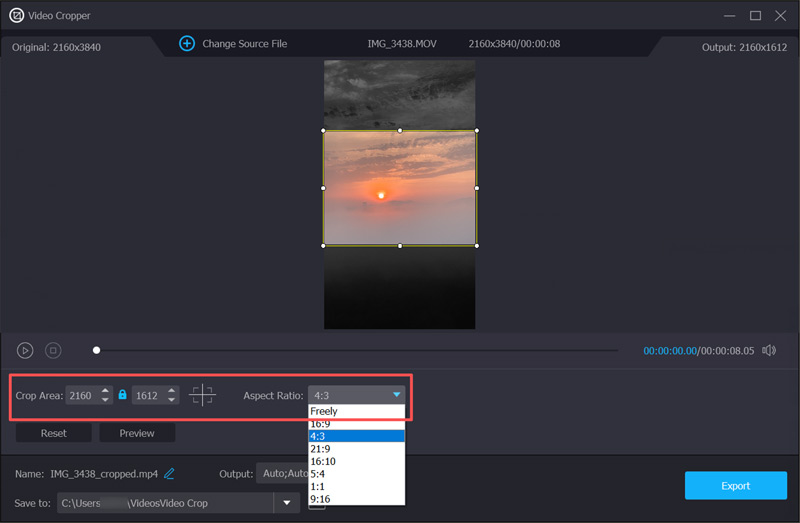Click the crop height field showing 1612

point(148,395)
